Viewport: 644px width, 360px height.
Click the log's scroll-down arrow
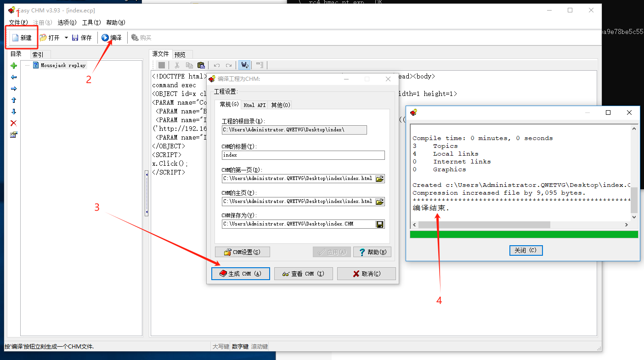coord(634,217)
